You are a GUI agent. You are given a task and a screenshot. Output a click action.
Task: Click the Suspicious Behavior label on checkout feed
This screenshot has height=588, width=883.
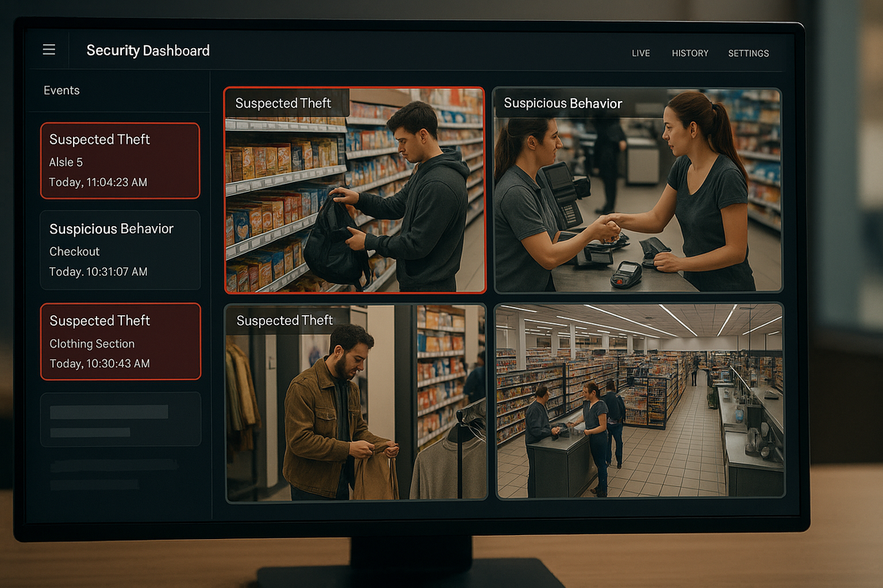pos(563,103)
